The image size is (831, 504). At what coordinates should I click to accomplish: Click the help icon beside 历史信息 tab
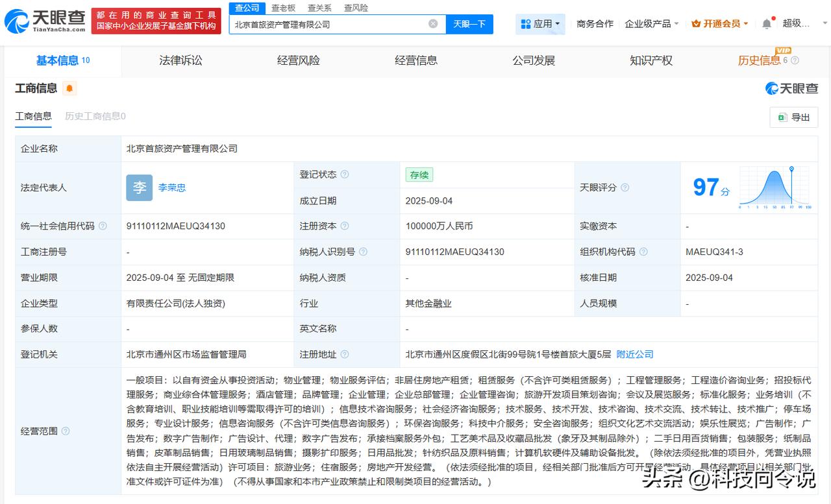795,60
